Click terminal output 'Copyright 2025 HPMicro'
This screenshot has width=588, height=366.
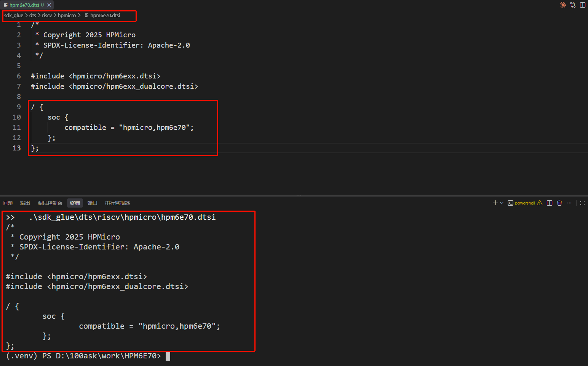(x=70, y=237)
